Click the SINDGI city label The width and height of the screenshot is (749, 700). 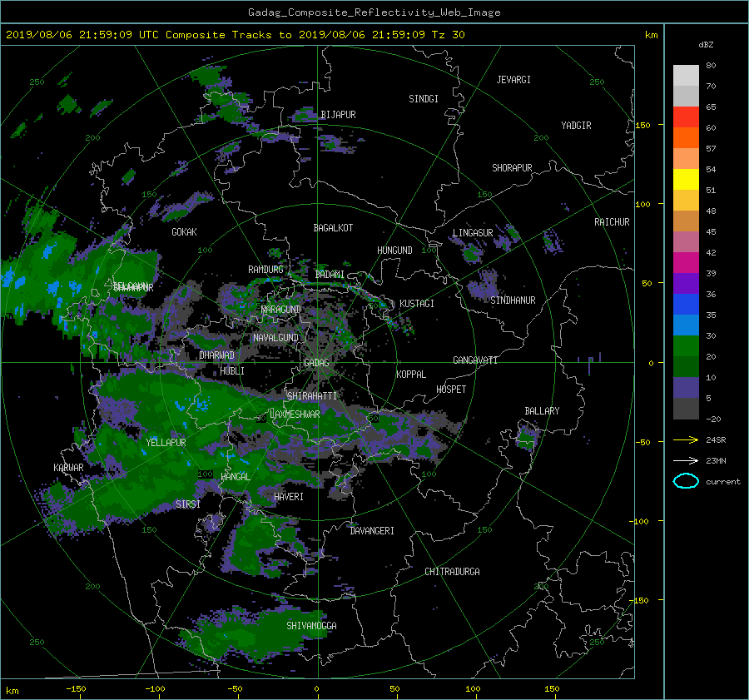pos(424,99)
